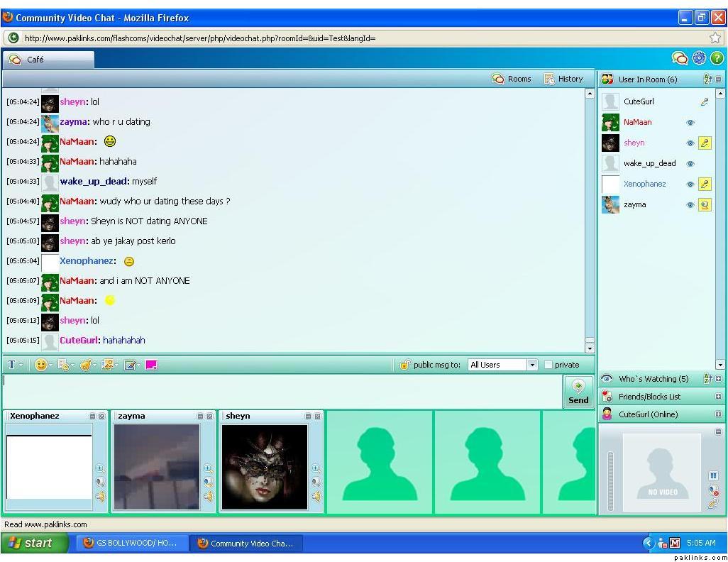Open the smiley emoticon picker

41,365
